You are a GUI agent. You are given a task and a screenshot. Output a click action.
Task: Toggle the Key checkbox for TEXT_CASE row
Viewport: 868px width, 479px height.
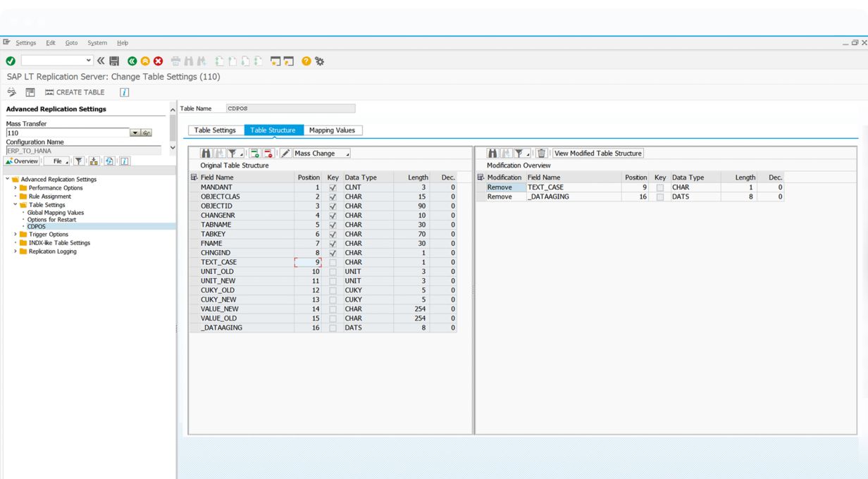click(x=333, y=263)
